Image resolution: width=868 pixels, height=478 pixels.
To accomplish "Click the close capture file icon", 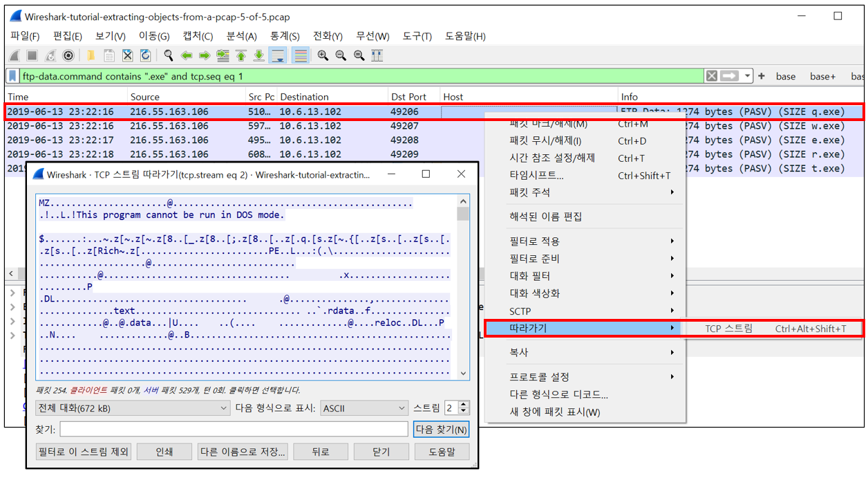I will pos(127,55).
